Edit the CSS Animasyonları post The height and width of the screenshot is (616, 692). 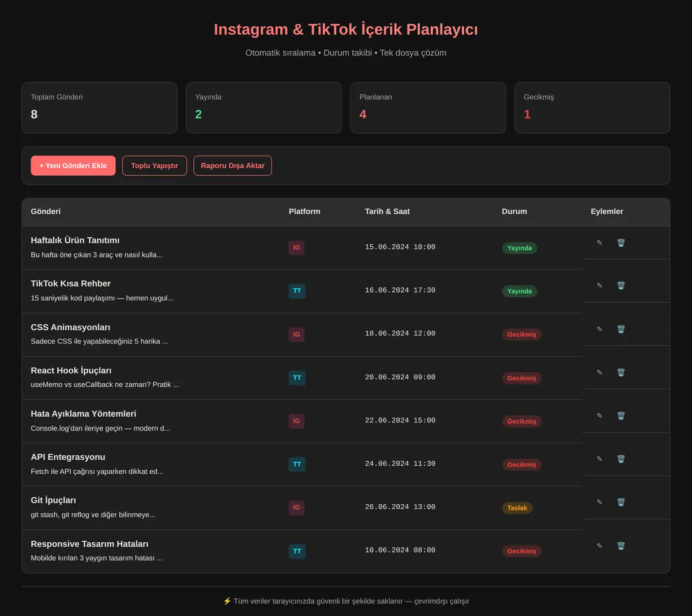[x=600, y=329]
